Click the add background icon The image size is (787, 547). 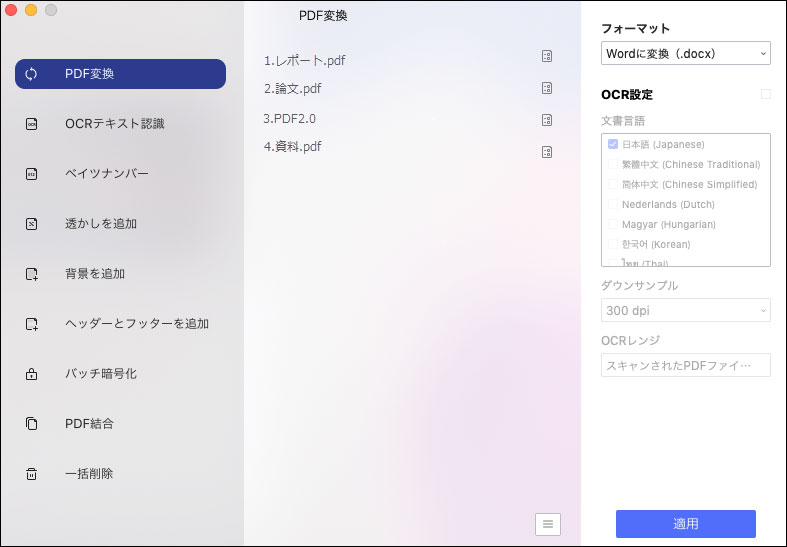(32, 274)
